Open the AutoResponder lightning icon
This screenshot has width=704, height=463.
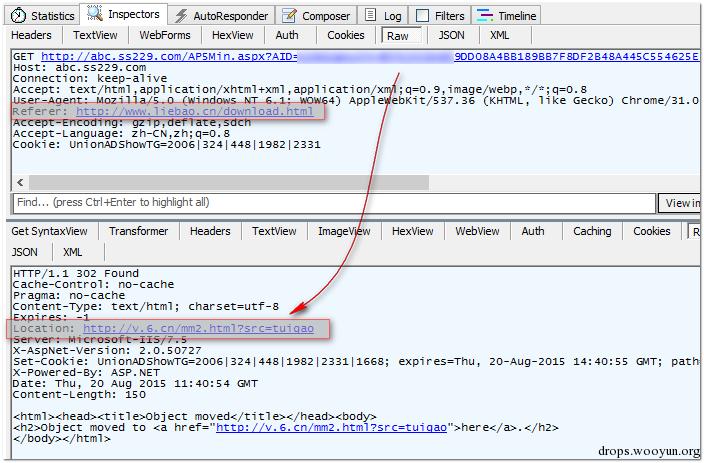click(x=181, y=16)
